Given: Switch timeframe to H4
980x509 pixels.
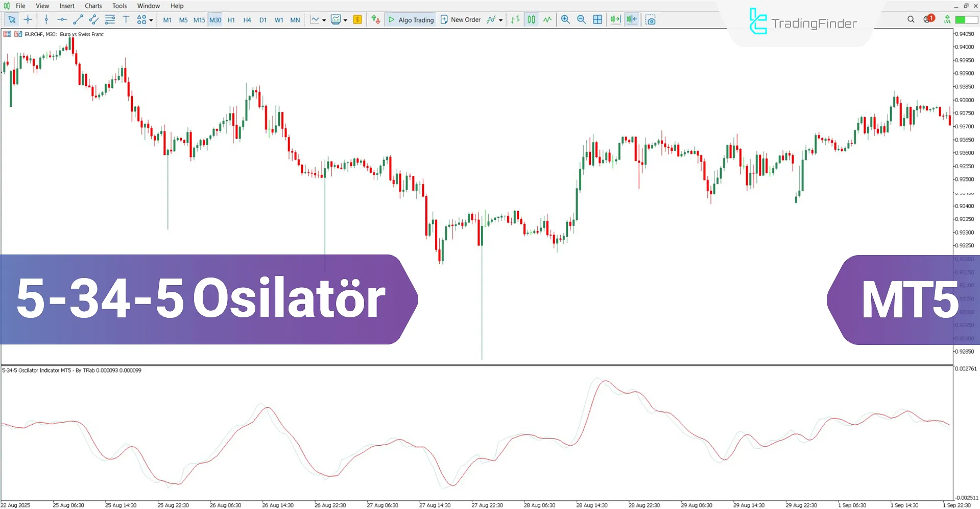Looking at the screenshot, I should coord(247,19).
